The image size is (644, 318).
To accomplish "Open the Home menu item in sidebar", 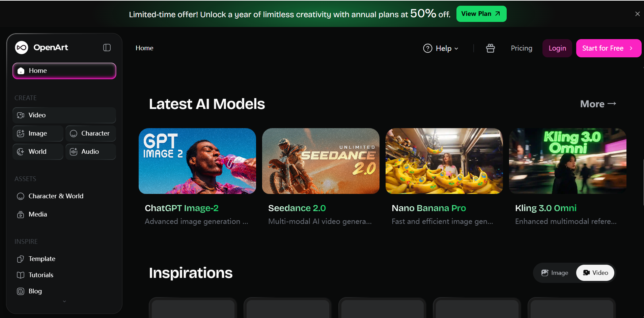I will pyautogui.click(x=64, y=71).
